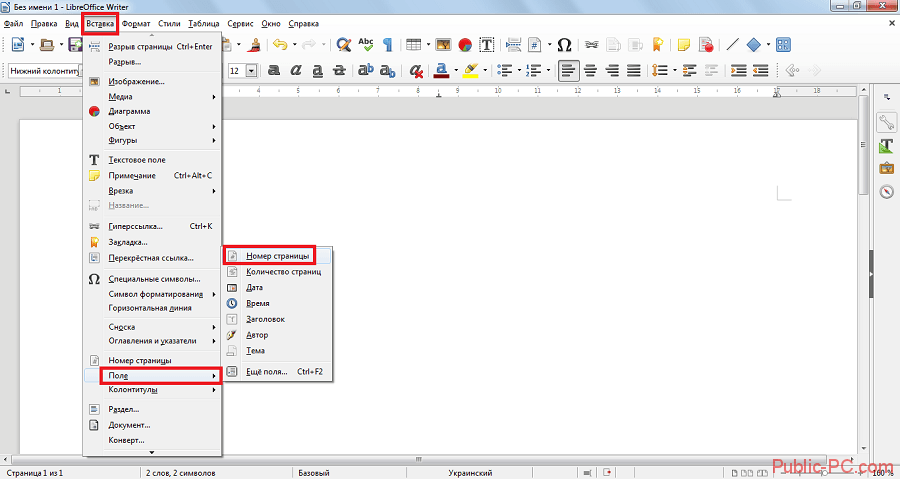Click the Undo arrow icon
The width and height of the screenshot is (900, 479).
(279, 45)
